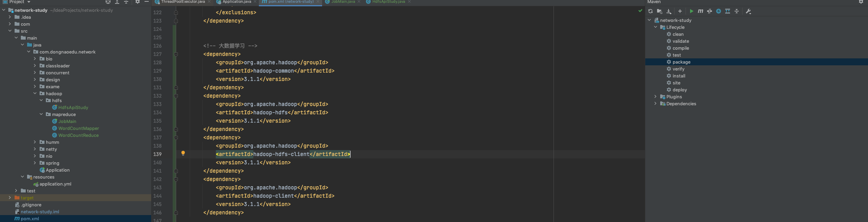This screenshot has width=868, height=222.
Task: Collapse the network-study project root
Action: pos(4,10)
